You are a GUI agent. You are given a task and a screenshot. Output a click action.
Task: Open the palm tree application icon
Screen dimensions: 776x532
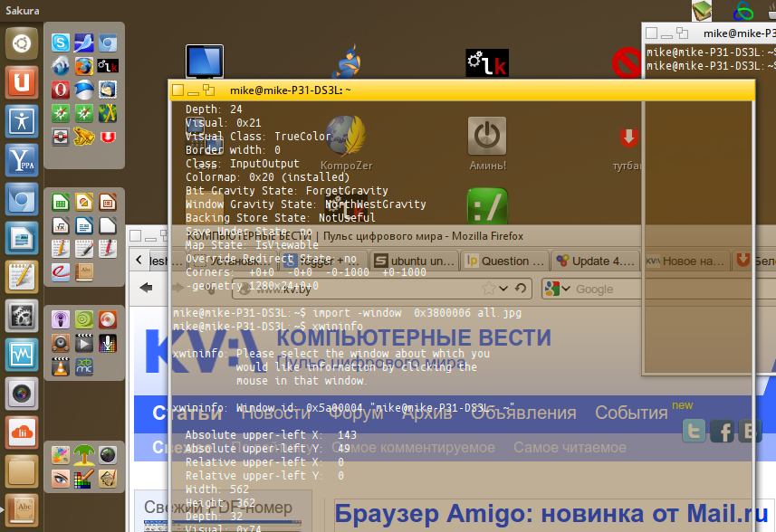point(84,455)
